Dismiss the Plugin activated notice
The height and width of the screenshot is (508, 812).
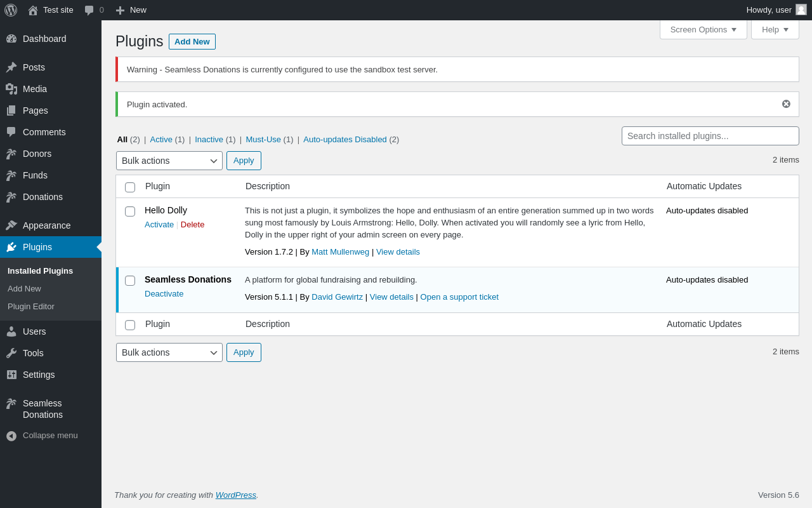point(786,104)
